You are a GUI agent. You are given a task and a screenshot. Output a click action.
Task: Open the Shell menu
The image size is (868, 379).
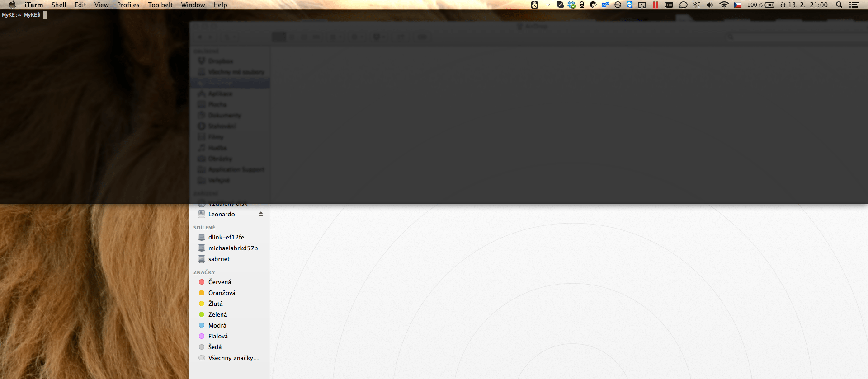pos(58,5)
